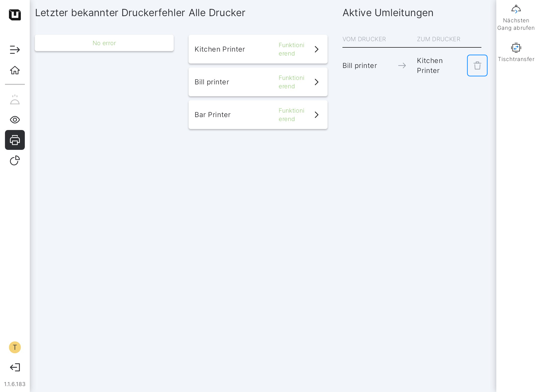Select the printer icon in sidebar
The width and height of the screenshot is (536, 392).
pos(15,140)
